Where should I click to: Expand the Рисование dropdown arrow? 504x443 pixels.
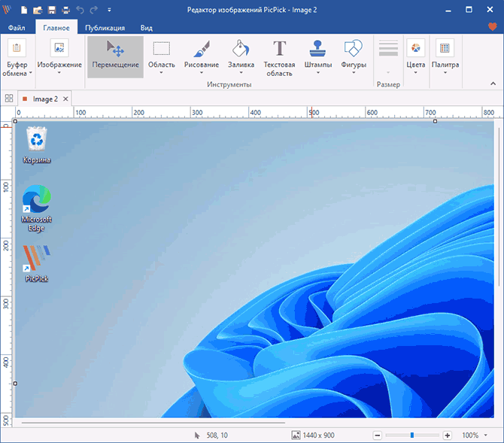coord(202,73)
